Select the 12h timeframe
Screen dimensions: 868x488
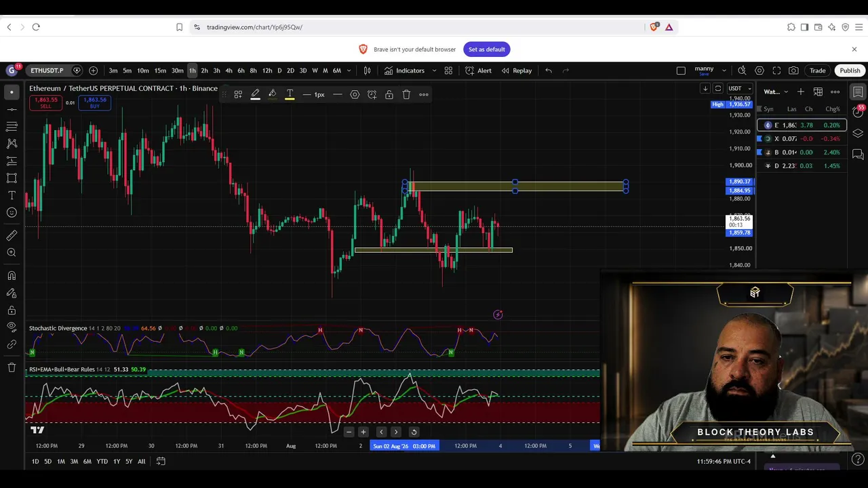[x=267, y=70]
